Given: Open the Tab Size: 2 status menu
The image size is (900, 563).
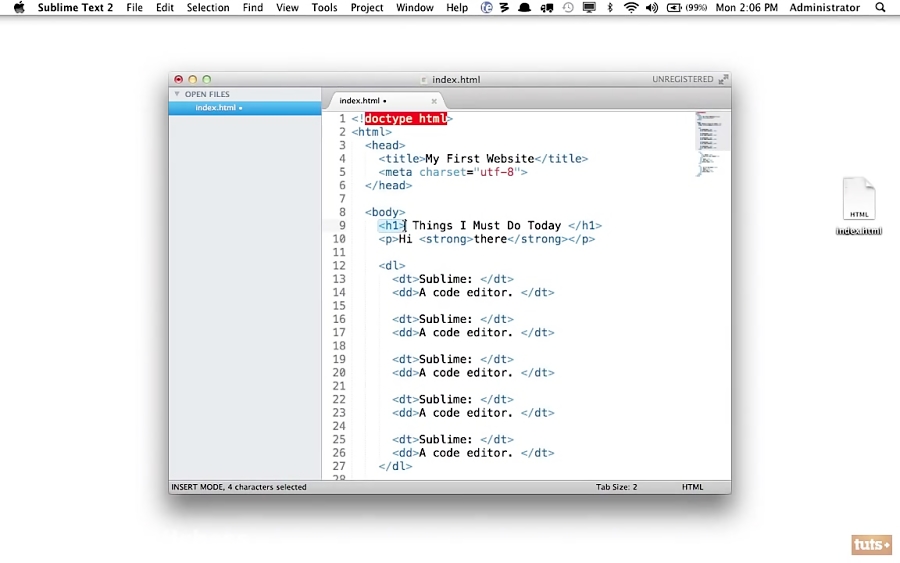Looking at the screenshot, I should pos(616,487).
